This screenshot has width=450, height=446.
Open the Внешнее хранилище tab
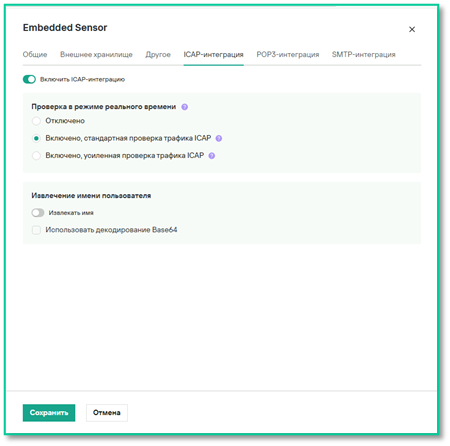tap(96, 54)
